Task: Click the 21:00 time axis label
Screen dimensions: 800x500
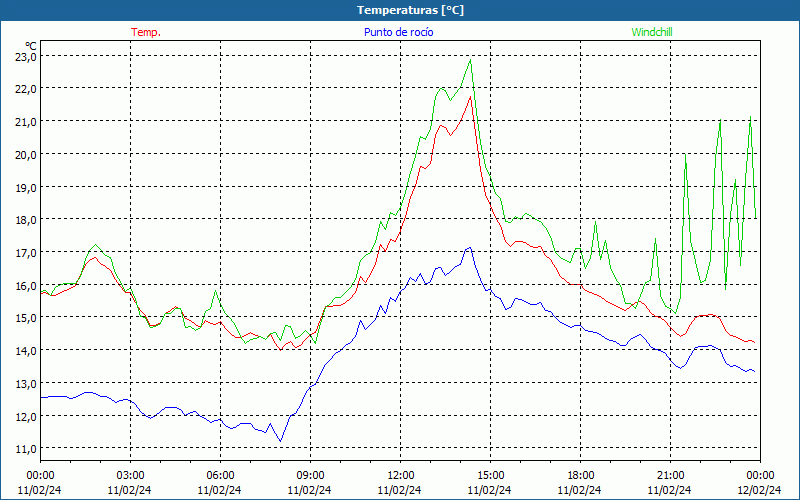Action: click(670, 476)
